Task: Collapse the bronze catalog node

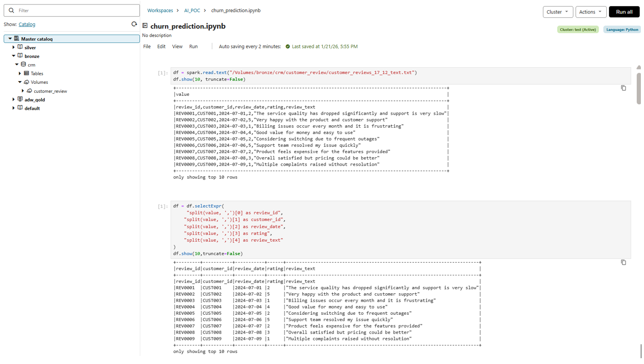Action: pos(13,56)
